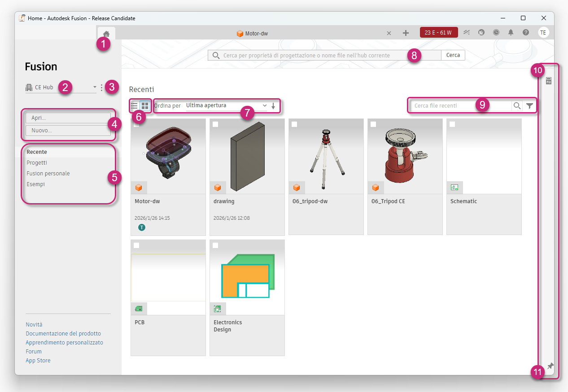The width and height of the screenshot is (568, 392).
Task: Check the Motor-dw checkbox
Action: (x=136, y=124)
